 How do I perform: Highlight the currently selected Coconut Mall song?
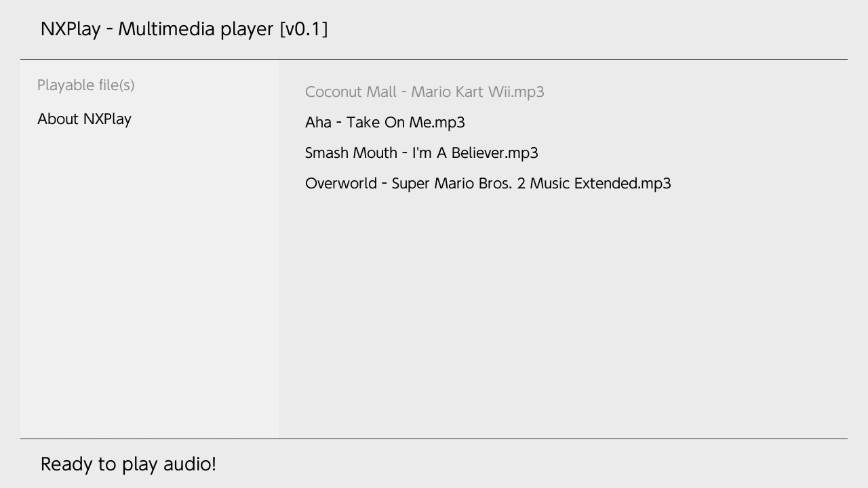click(x=425, y=91)
